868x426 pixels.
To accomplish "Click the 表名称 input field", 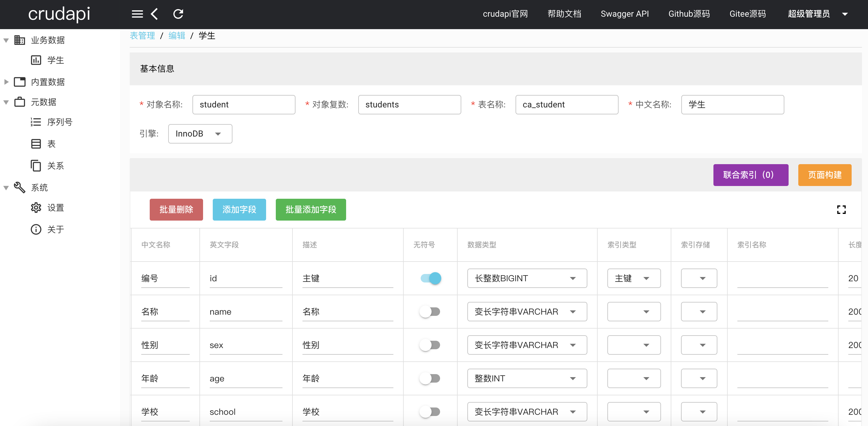I will (566, 105).
